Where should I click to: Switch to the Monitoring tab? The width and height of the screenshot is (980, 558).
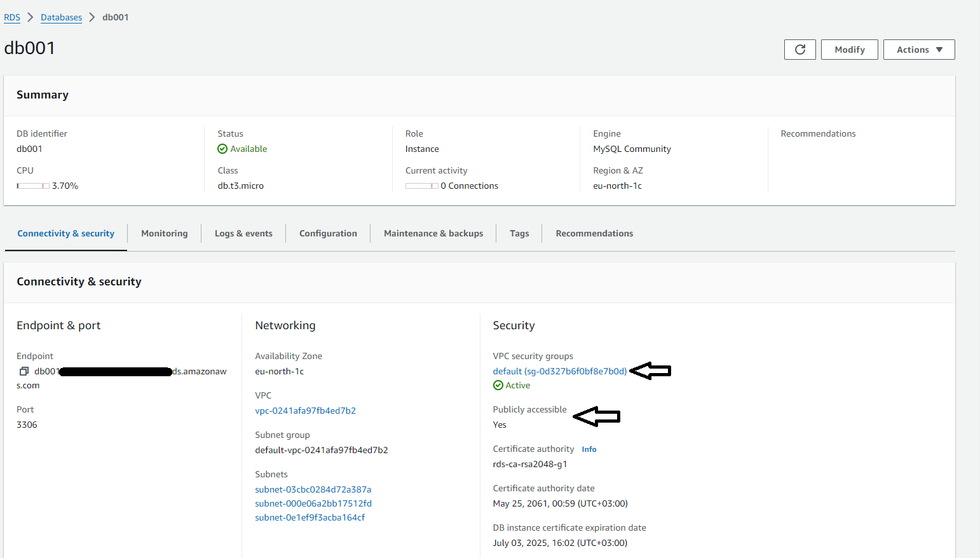(x=164, y=233)
